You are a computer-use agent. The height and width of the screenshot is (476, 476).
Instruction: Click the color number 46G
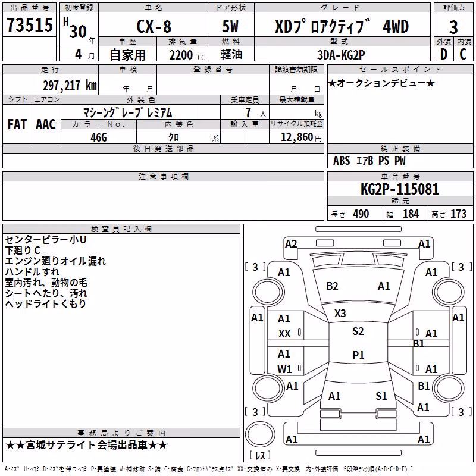pyautogui.click(x=99, y=137)
